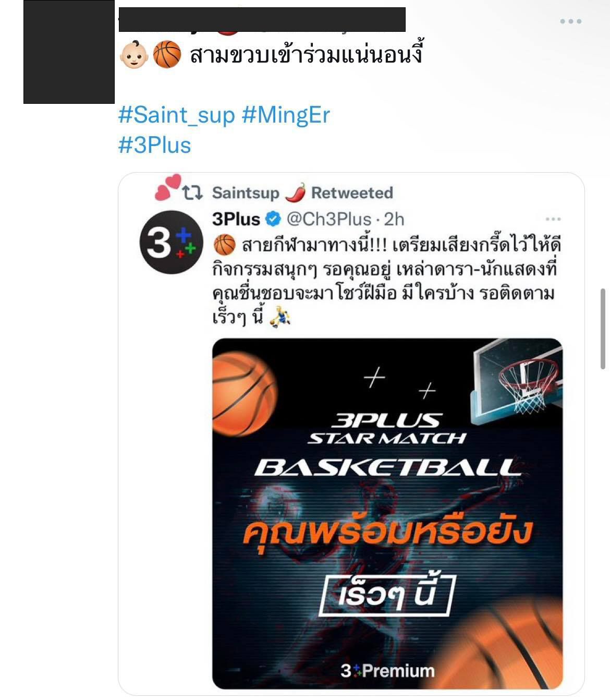
Task: Click the 3Plus account name
Action: click(x=236, y=219)
